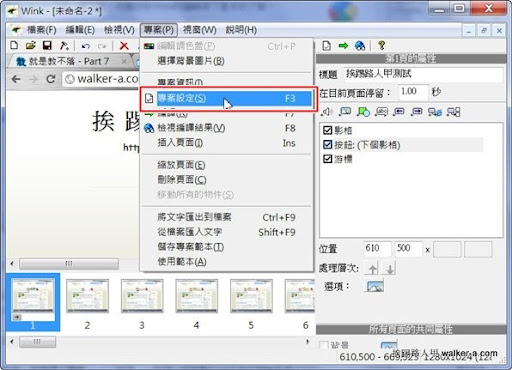Choose 儲存專案範本(T) menu item

click(x=227, y=247)
